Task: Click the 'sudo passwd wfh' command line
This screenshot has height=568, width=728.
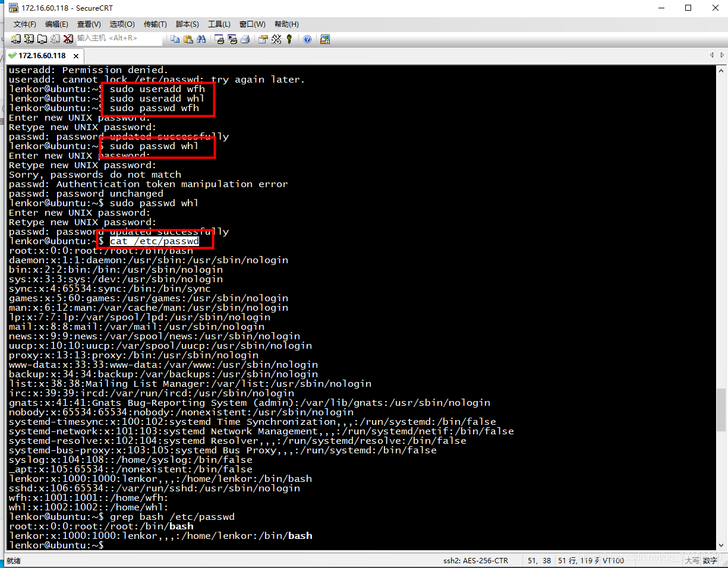Action: (x=155, y=108)
